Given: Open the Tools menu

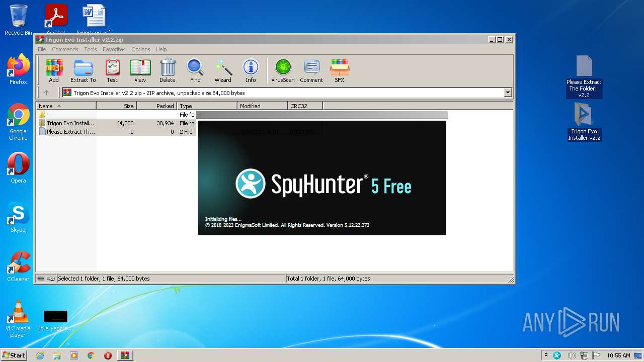Looking at the screenshot, I should tap(91, 49).
